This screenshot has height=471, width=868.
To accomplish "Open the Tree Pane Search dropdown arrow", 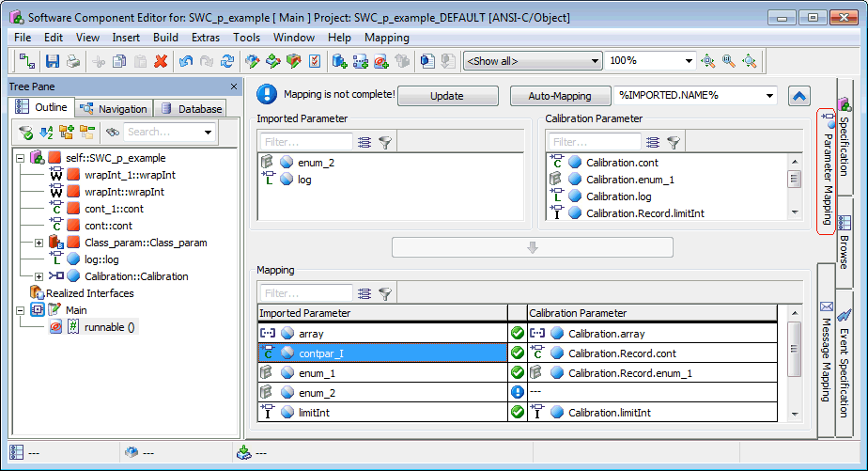I will (208, 132).
